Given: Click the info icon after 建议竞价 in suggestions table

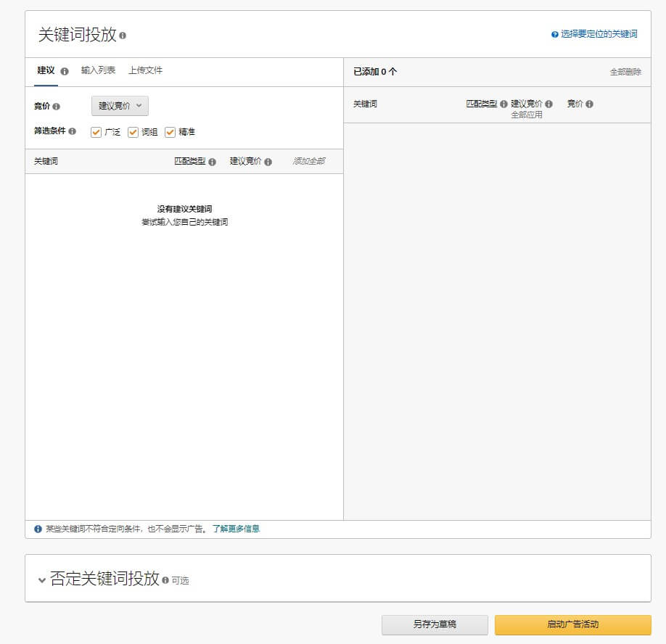Looking at the screenshot, I should pyautogui.click(x=269, y=161).
